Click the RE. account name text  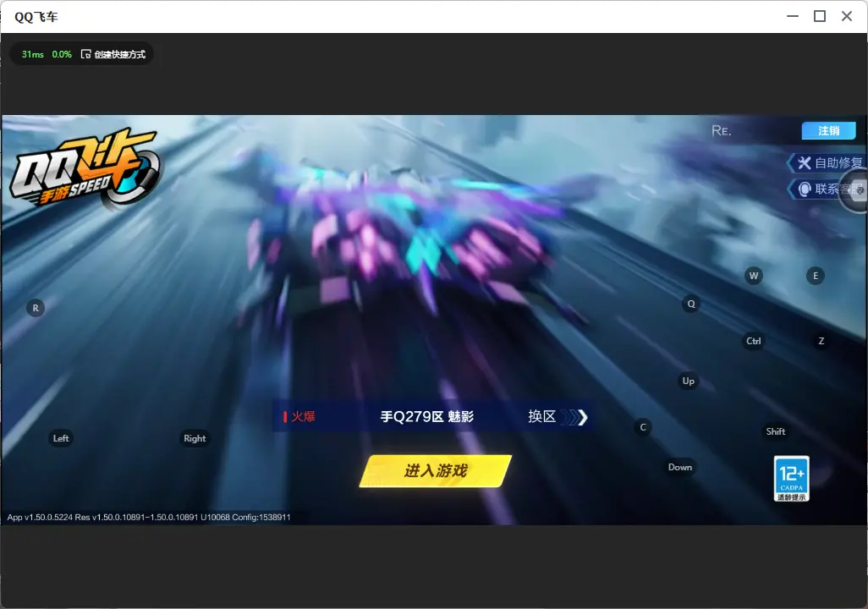click(x=722, y=130)
